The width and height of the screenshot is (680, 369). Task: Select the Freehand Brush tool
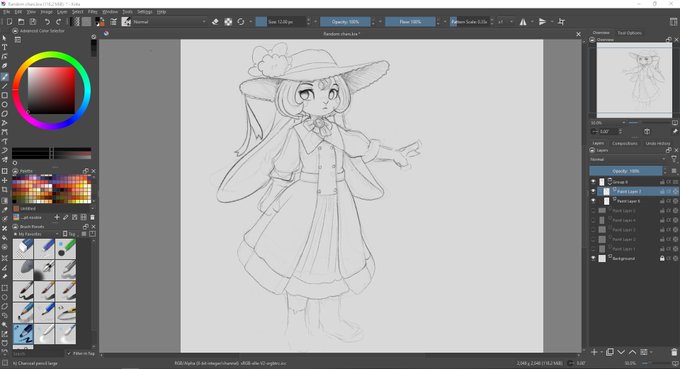(x=4, y=77)
